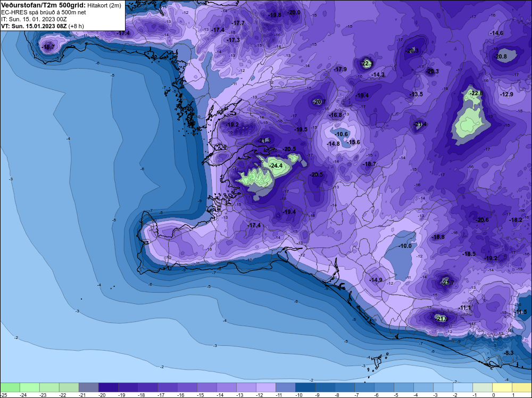
Task: Select the 'EC-HRES spá brúuð á 500m net' line
Action: click(44, 12)
